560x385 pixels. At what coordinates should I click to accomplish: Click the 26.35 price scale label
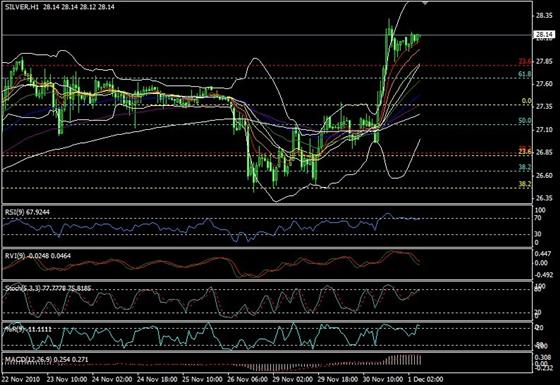544,198
